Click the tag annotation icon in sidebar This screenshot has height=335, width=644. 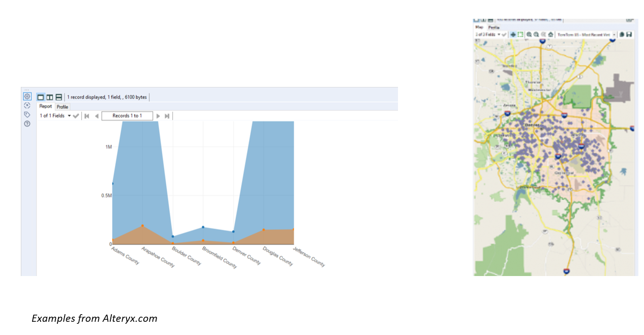point(27,115)
